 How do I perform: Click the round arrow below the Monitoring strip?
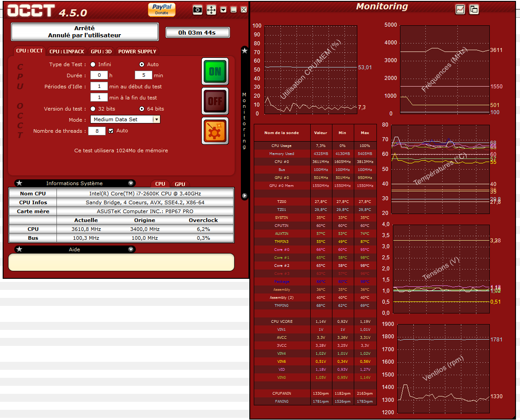tap(244, 196)
